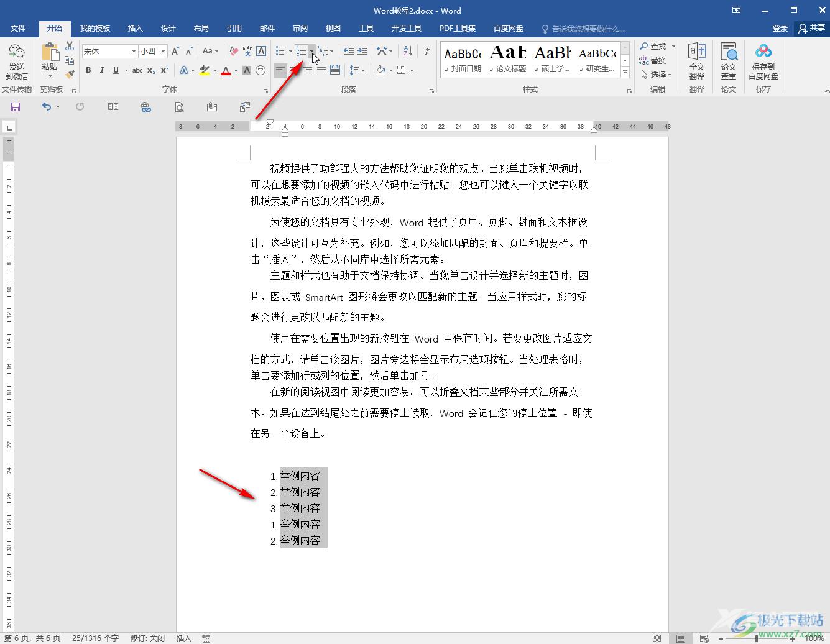Align paragraph text left

280,70
